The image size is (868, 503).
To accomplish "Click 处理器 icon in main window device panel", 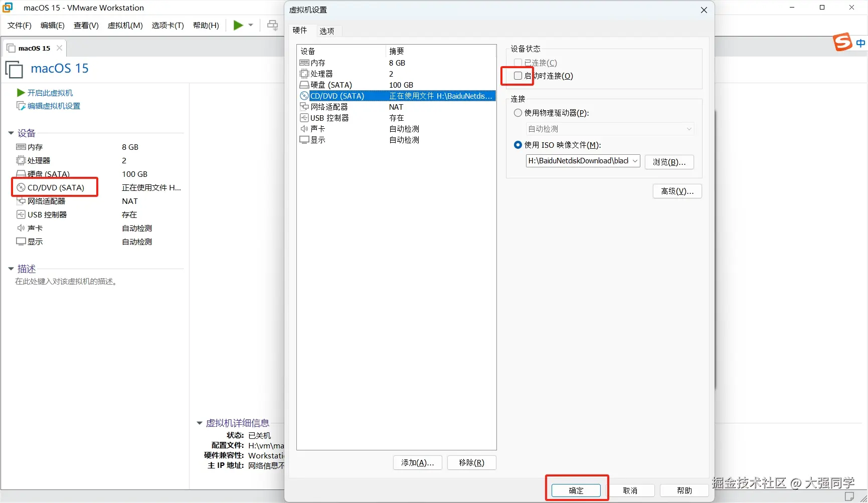I will coord(21,160).
